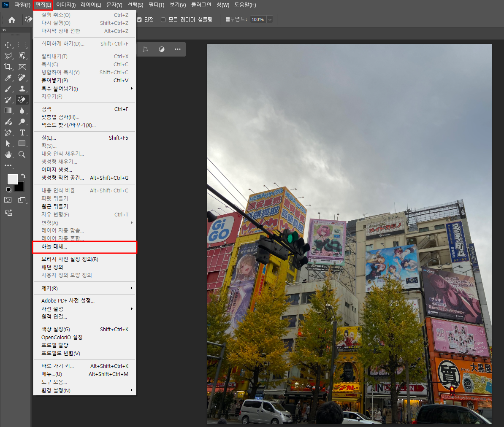Toggle Quick Mask mode icon
The width and height of the screenshot is (504, 427).
click(x=8, y=200)
